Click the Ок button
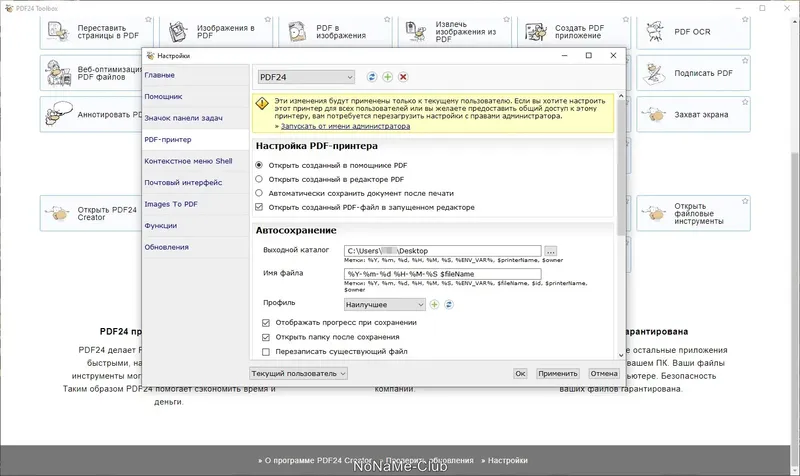Viewport: 800px width, 476px height. (x=520, y=373)
